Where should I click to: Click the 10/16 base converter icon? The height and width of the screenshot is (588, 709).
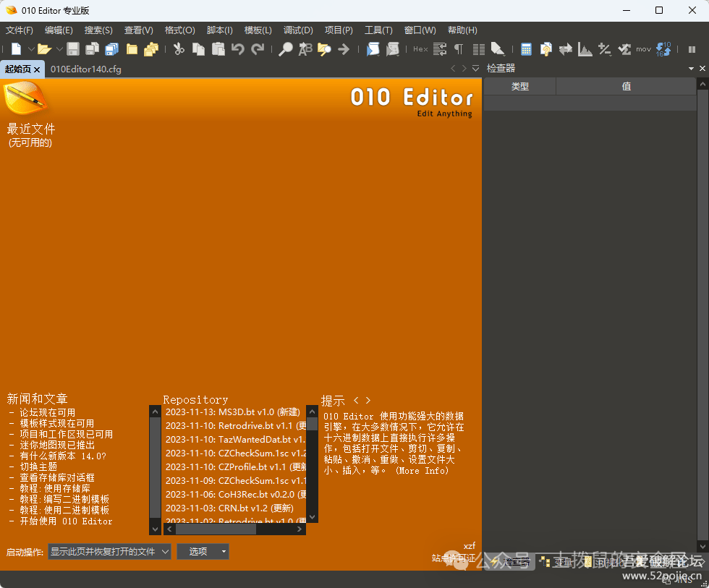[663, 48]
